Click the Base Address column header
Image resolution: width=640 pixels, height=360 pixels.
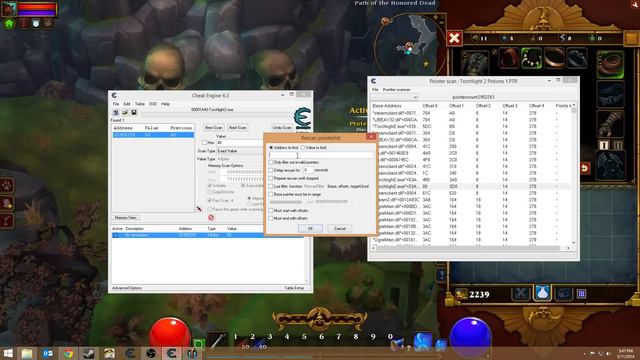coord(387,106)
